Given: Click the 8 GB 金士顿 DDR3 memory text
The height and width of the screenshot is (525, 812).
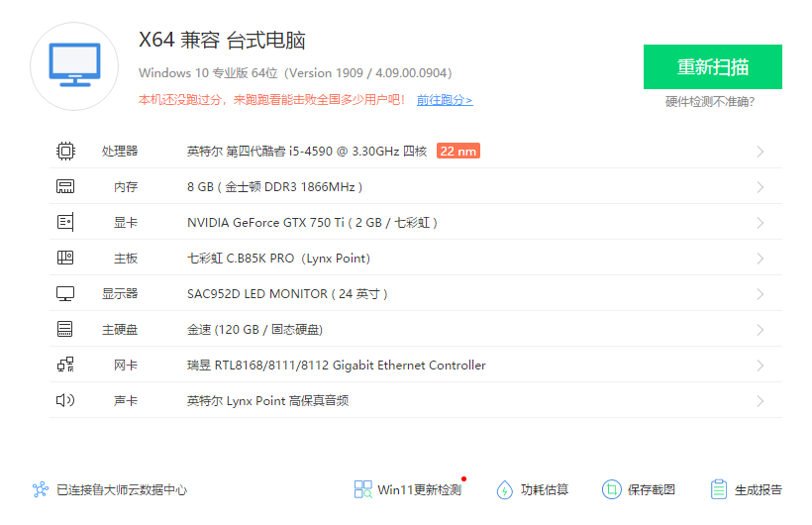Looking at the screenshot, I should [275, 187].
